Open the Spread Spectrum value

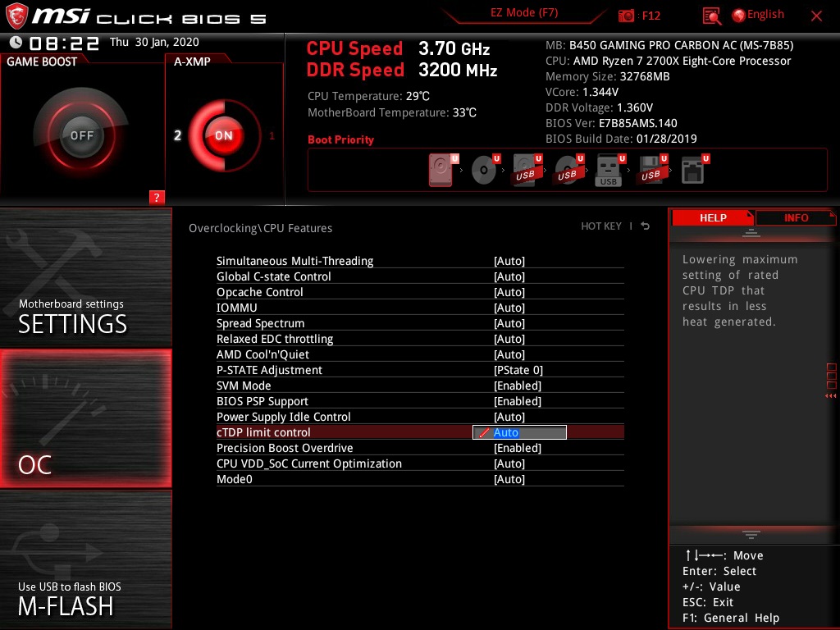click(x=509, y=323)
